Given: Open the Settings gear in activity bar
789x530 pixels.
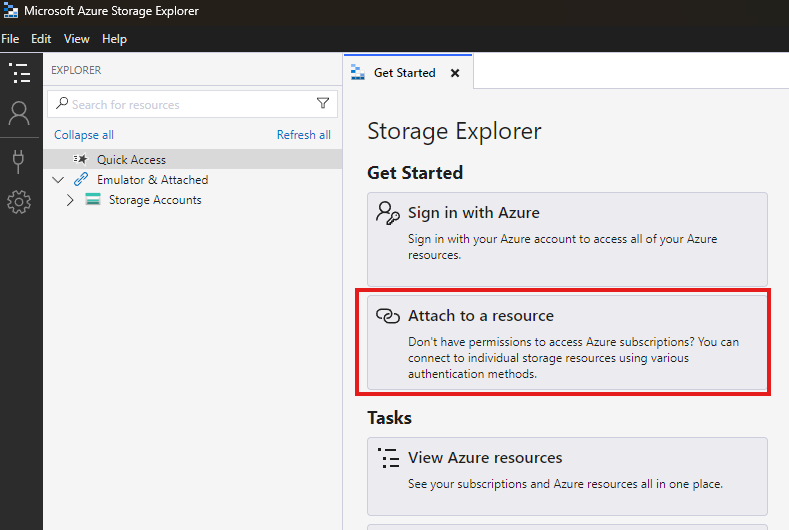Looking at the screenshot, I should (19, 203).
